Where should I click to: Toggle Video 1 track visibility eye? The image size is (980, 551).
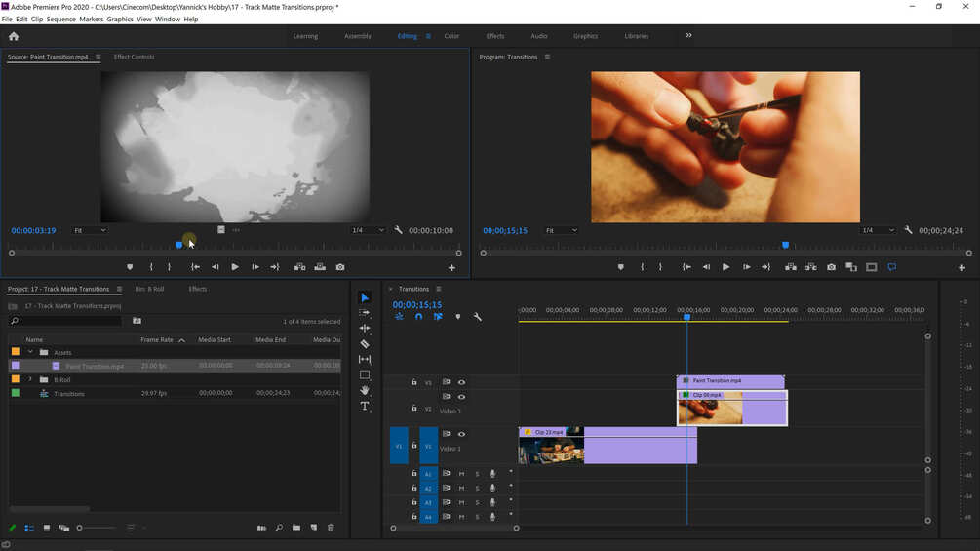click(461, 434)
